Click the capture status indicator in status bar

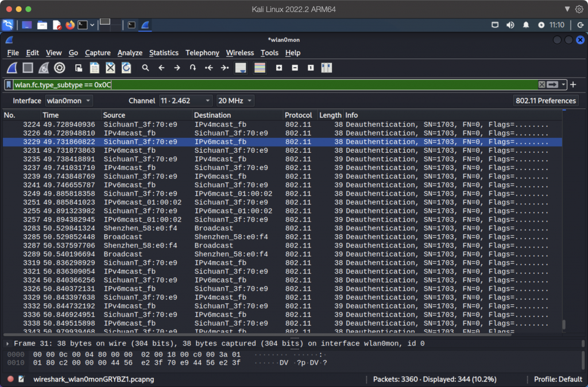point(10,379)
